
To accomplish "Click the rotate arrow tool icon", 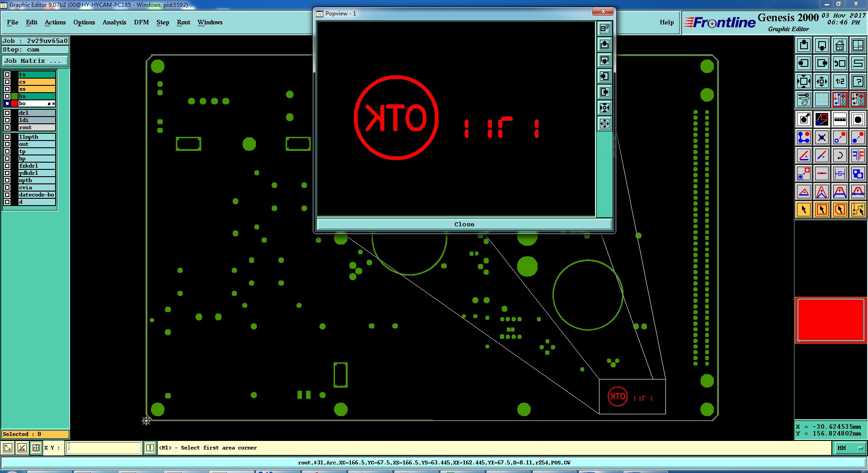I will tap(840, 155).
